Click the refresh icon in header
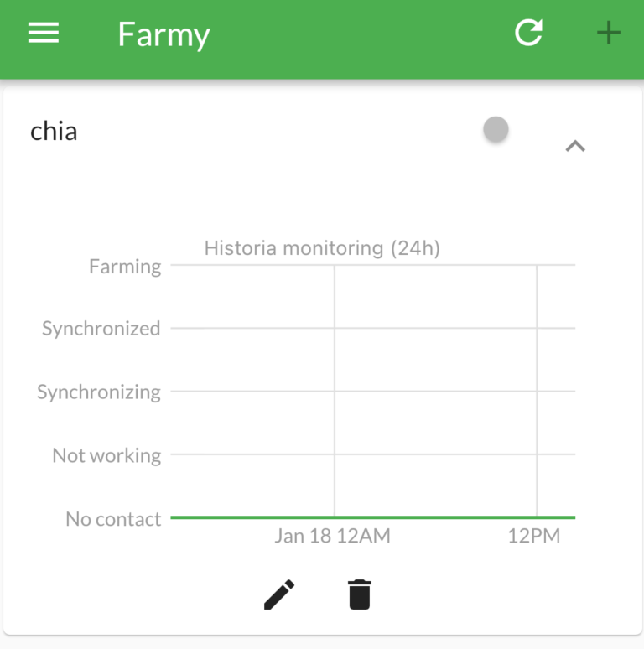Image resolution: width=644 pixels, height=649 pixels. point(528,34)
